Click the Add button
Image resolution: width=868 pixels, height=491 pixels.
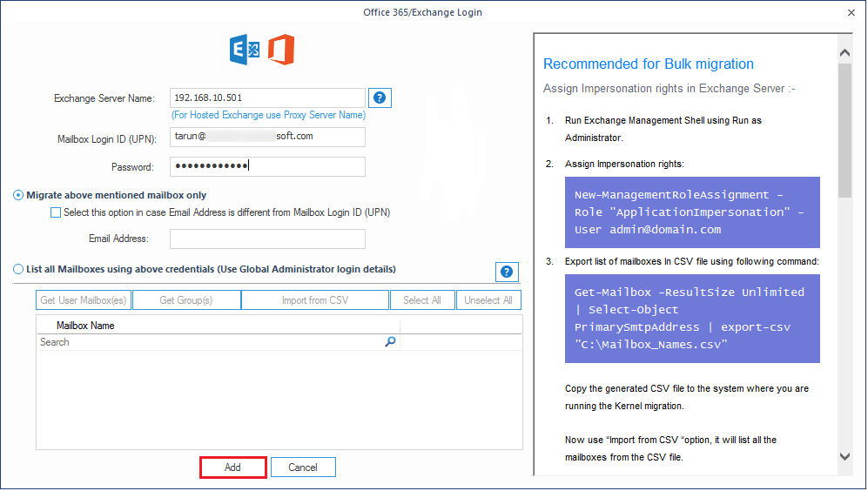tap(233, 467)
